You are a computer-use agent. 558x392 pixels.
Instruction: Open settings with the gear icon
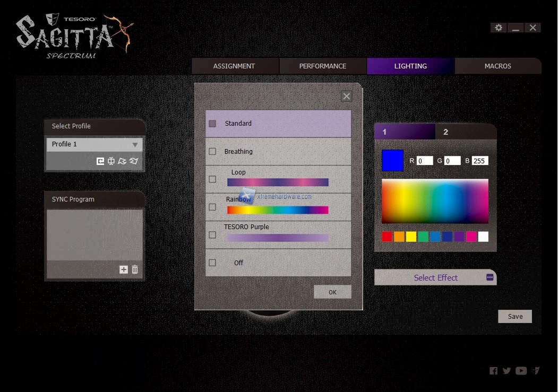(x=498, y=28)
